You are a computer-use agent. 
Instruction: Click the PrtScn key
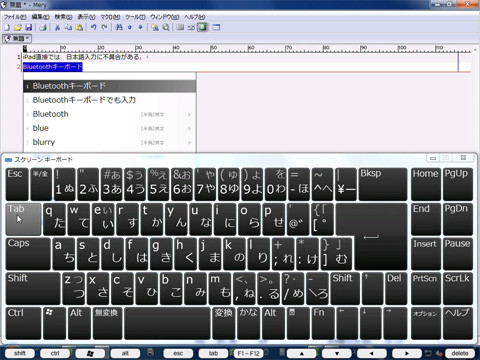(425, 288)
